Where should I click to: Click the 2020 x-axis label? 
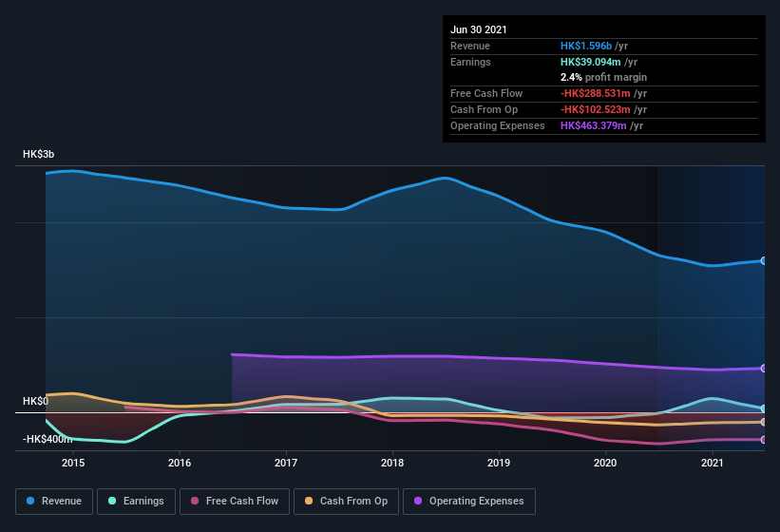click(605, 463)
